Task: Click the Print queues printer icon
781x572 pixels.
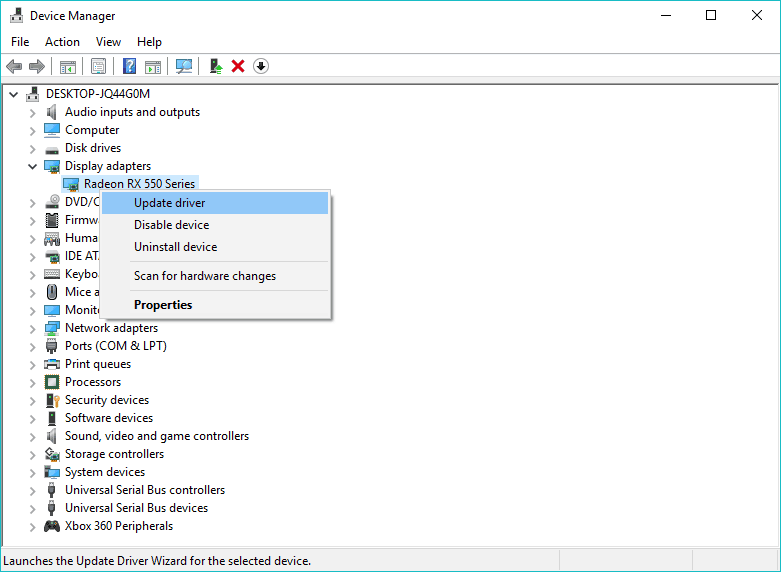Action: pyautogui.click(x=52, y=364)
